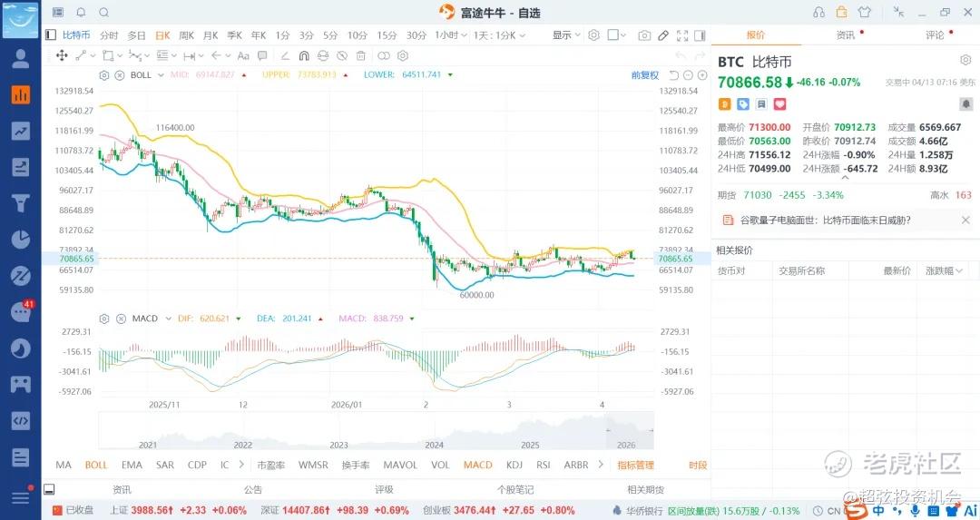Image resolution: width=980 pixels, height=520 pixels.
Task: Click the chart screenshot camera icon
Action: tap(644, 35)
